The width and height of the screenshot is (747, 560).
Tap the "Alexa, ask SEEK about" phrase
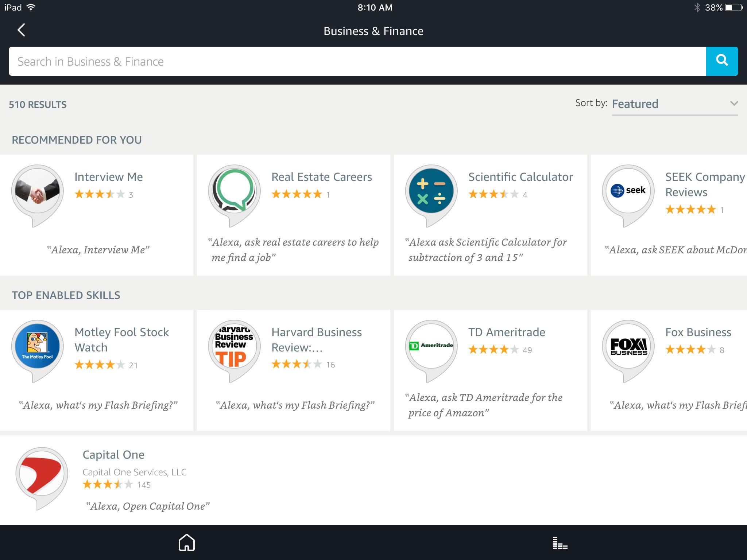(676, 250)
